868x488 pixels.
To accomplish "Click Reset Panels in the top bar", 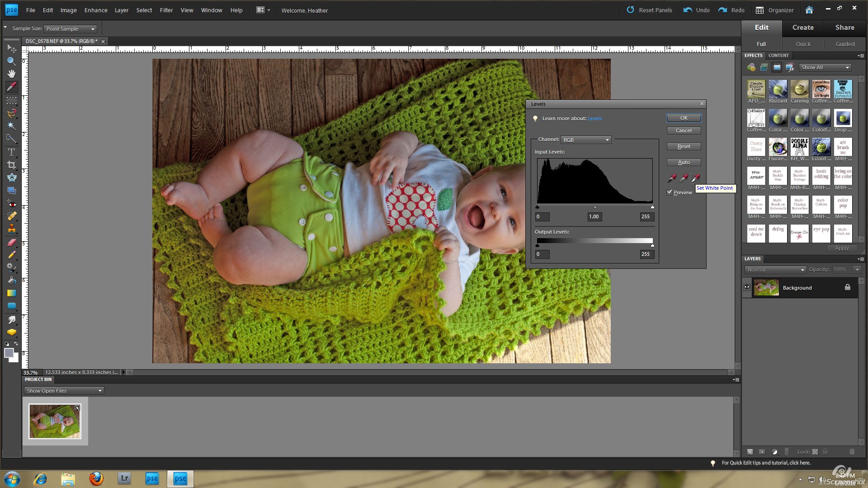I will [x=650, y=10].
